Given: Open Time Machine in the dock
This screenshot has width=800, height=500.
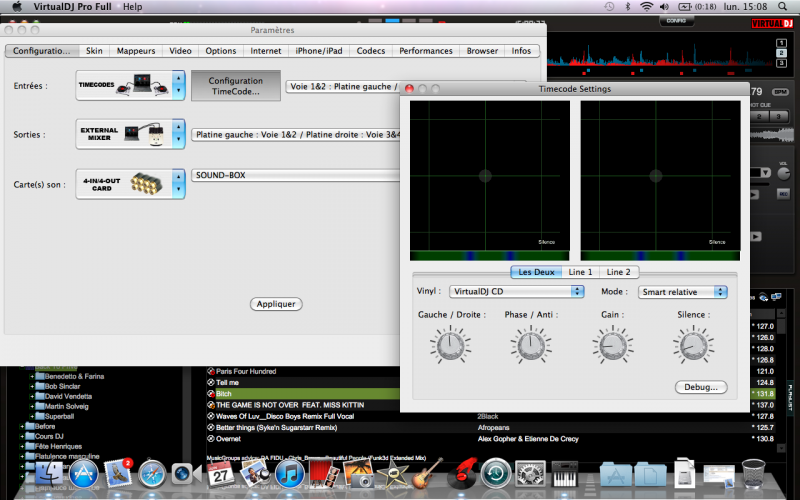Looking at the screenshot, I should 495,473.
